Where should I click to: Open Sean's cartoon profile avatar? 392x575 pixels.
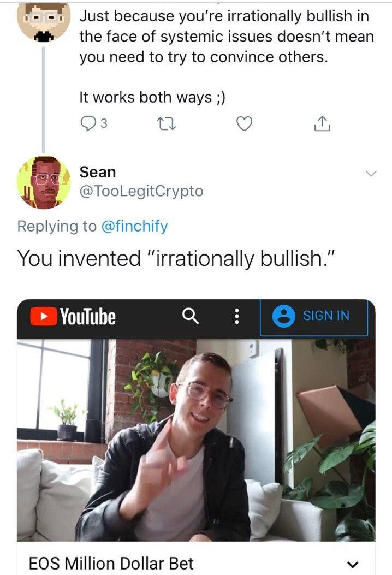(44, 182)
